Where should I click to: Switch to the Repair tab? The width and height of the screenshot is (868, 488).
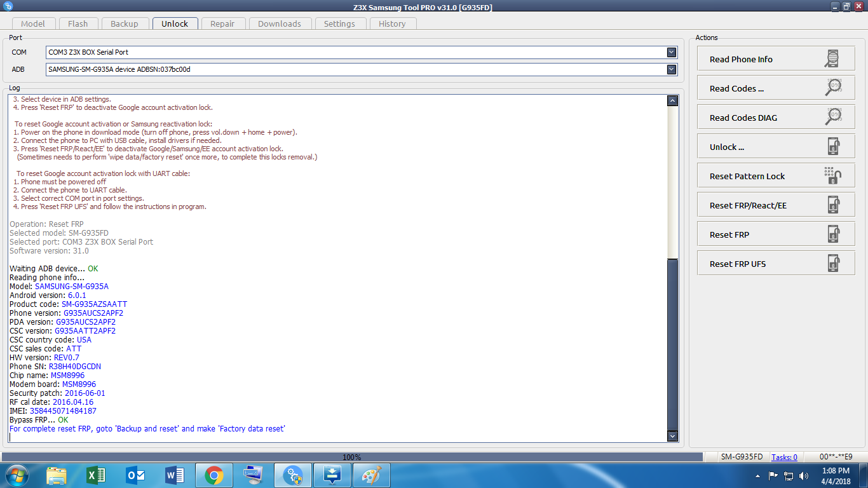pyautogui.click(x=222, y=24)
